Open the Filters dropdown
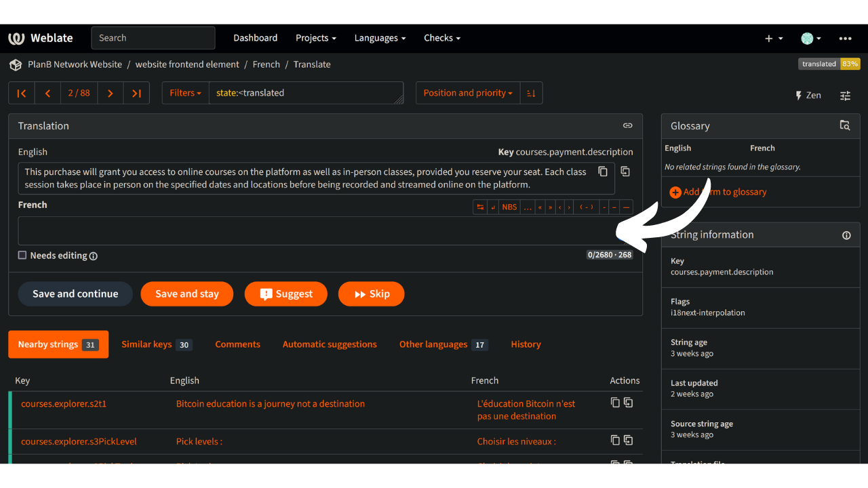 185,93
